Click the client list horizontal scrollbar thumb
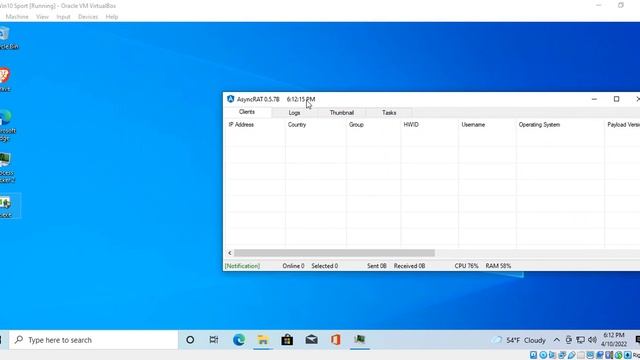The width and height of the screenshot is (640, 360). [x=334, y=253]
